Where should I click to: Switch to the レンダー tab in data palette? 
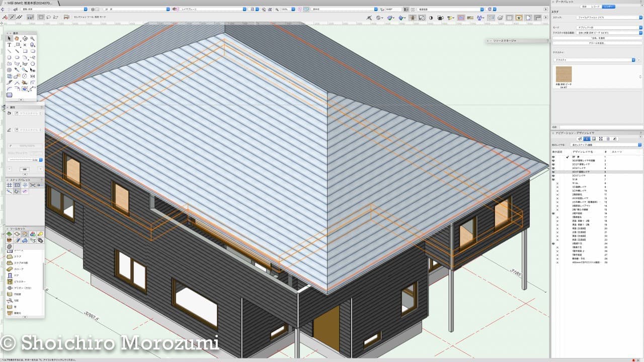click(x=608, y=7)
